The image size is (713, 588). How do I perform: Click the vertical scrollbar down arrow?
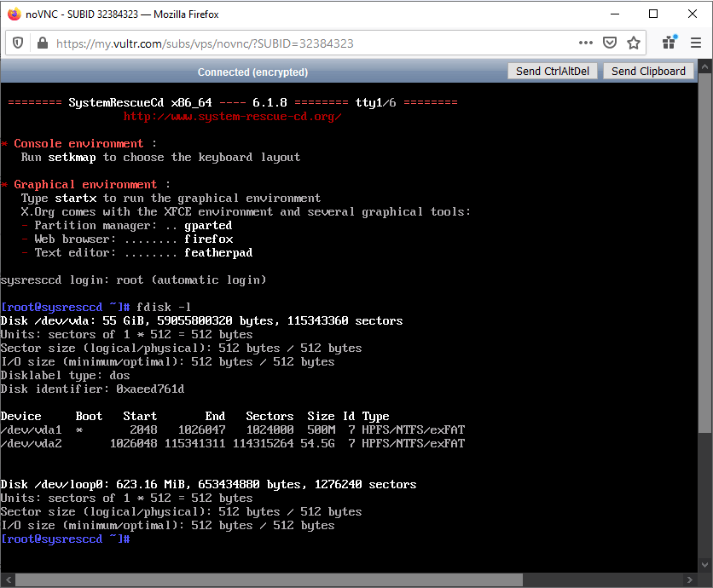704,565
